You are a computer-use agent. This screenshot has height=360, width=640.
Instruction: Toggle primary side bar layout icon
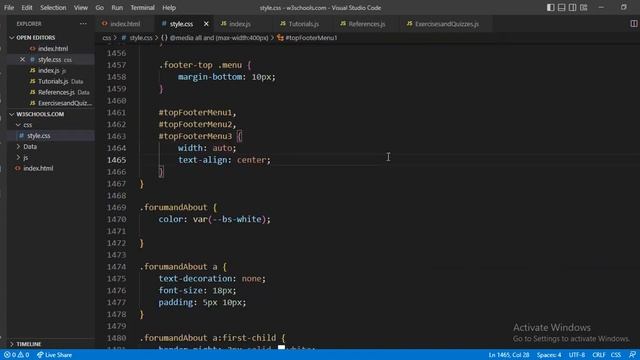551,7
